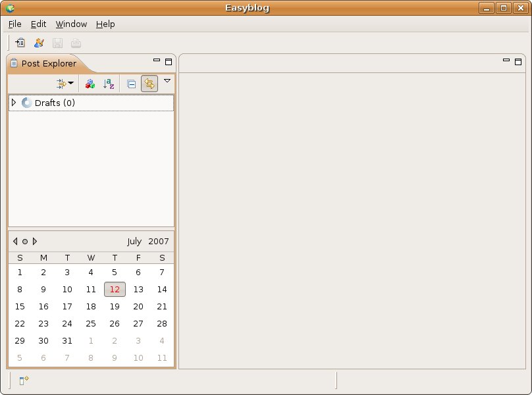The height and width of the screenshot is (395, 532).
Task: Open the Post Explorer view menu triangle
Action: point(167,81)
